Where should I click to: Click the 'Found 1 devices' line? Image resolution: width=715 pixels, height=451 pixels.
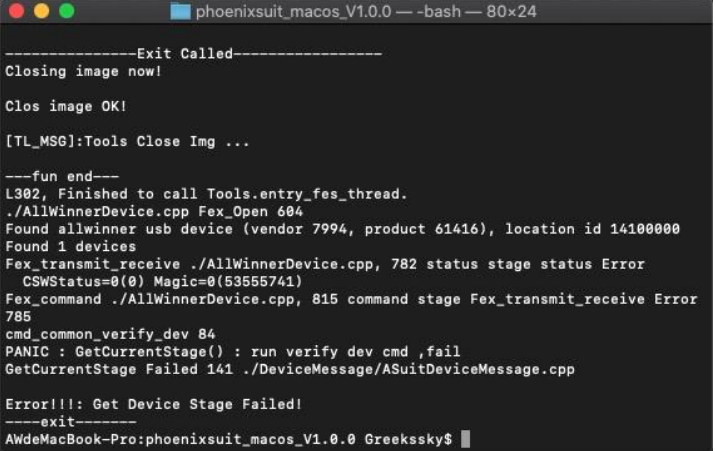pyautogui.click(x=70, y=247)
